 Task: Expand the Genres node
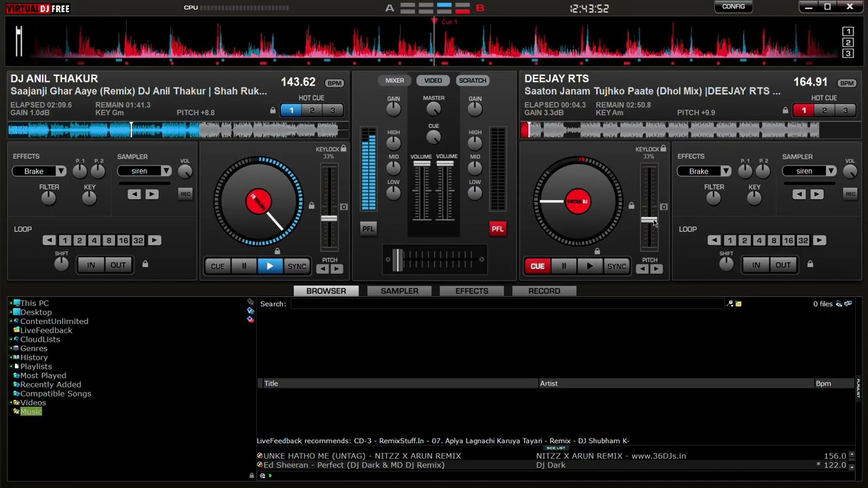click(x=11, y=348)
